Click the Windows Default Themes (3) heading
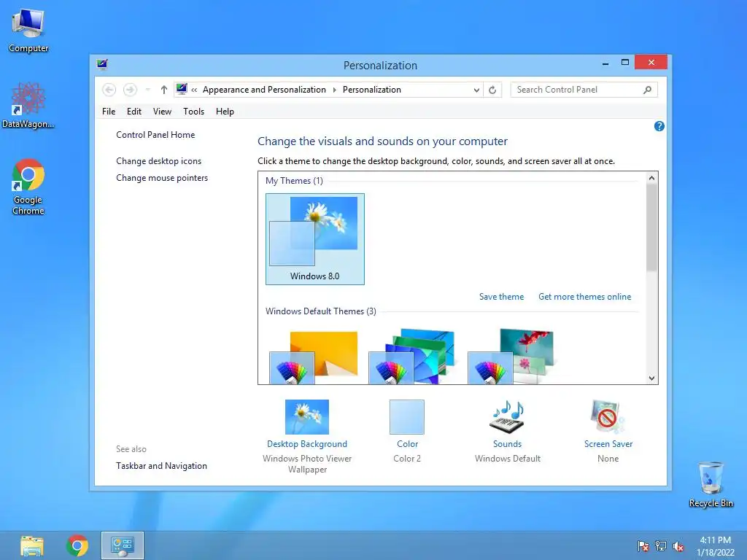Viewport: 747px width, 560px height. coord(321,311)
